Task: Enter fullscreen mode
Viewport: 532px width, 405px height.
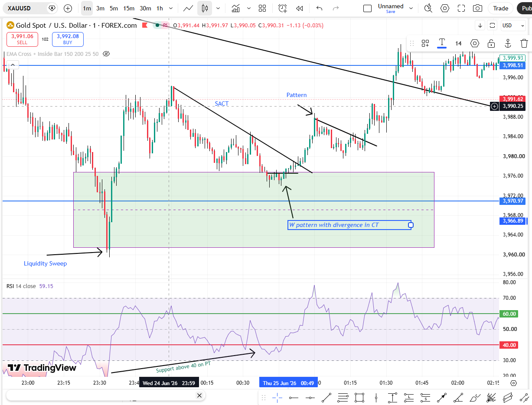Action: pos(461,8)
